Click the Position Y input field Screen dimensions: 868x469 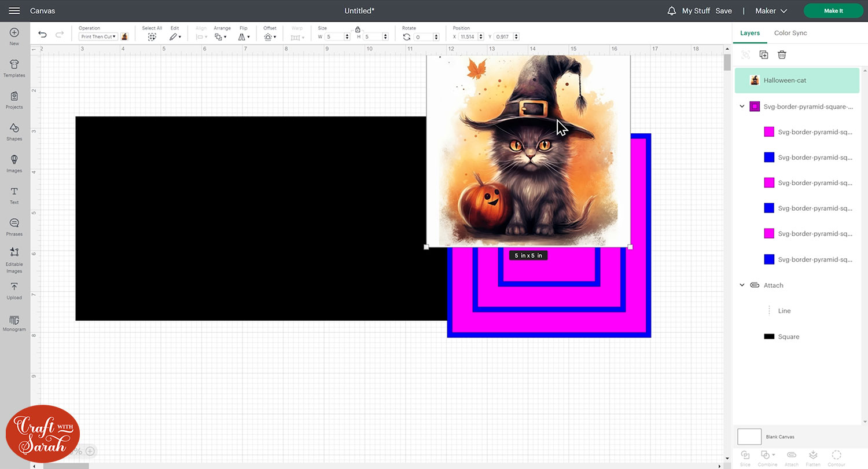(503, 36)
